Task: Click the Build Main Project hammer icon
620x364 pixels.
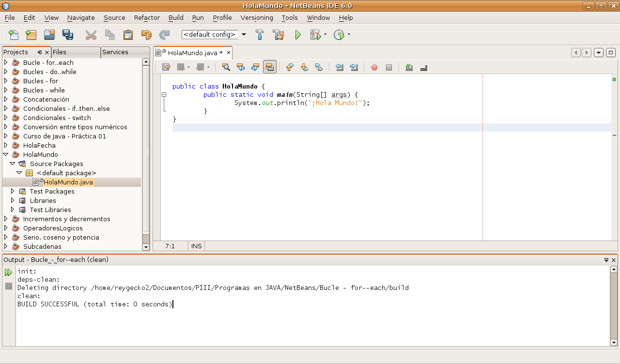Action: (260, 34)
